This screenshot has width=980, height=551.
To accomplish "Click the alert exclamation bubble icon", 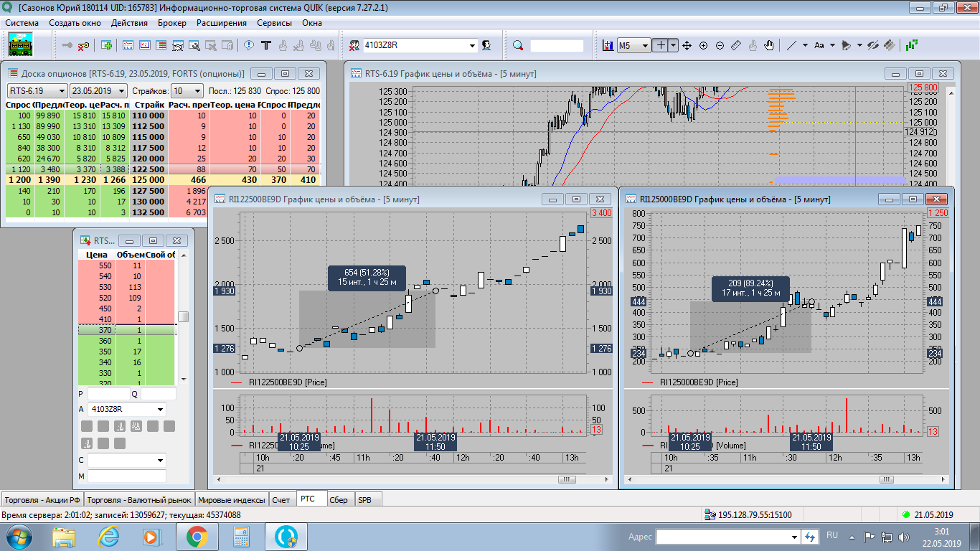I will 249,45.
